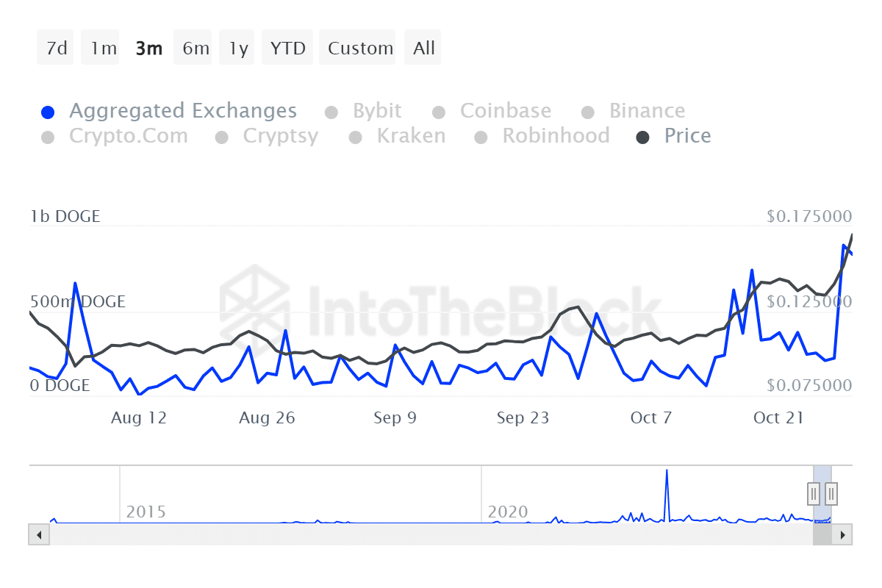Click the Binance legend dot
The width and height of the screenshot is (882, 588).
[x=588, y=112]
